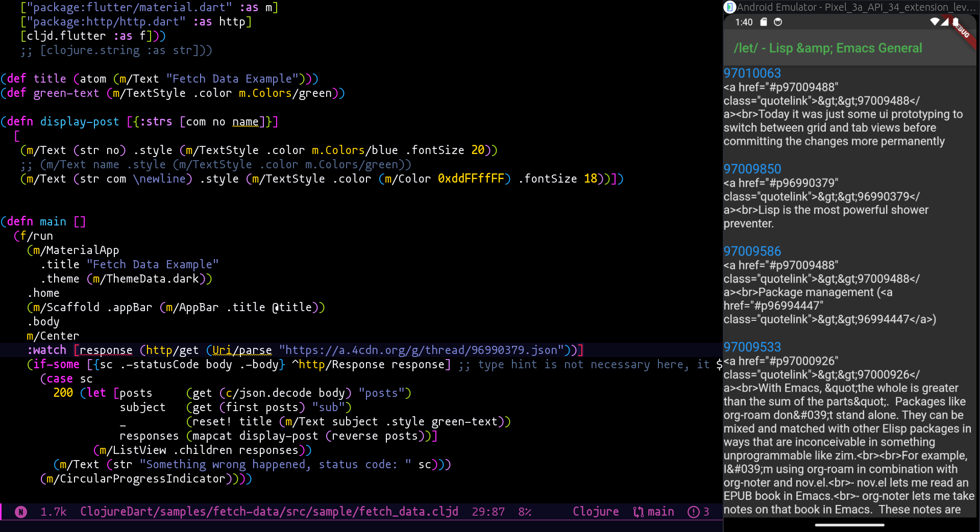Tap the app bar title text

point(827,48)
